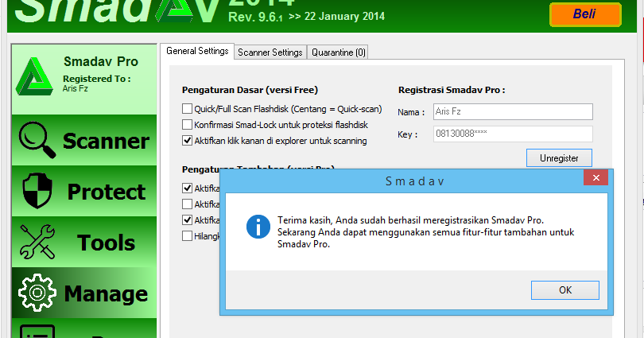
Task: Click the Tools wrench and screwdriver icon
Action: point(37,242)
